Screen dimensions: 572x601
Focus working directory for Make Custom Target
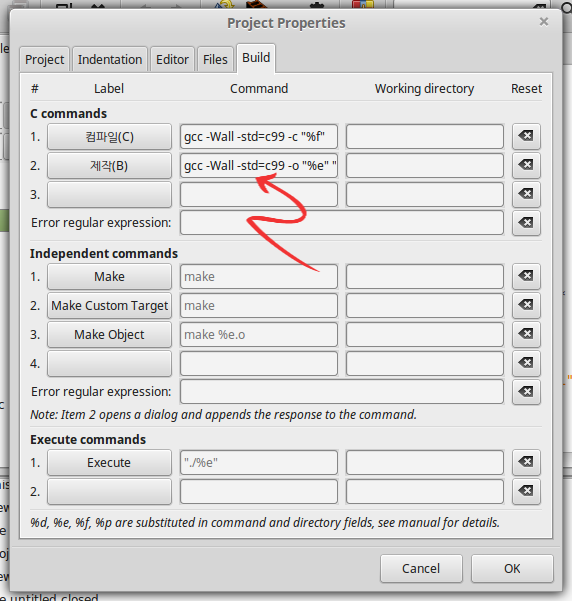425,305
